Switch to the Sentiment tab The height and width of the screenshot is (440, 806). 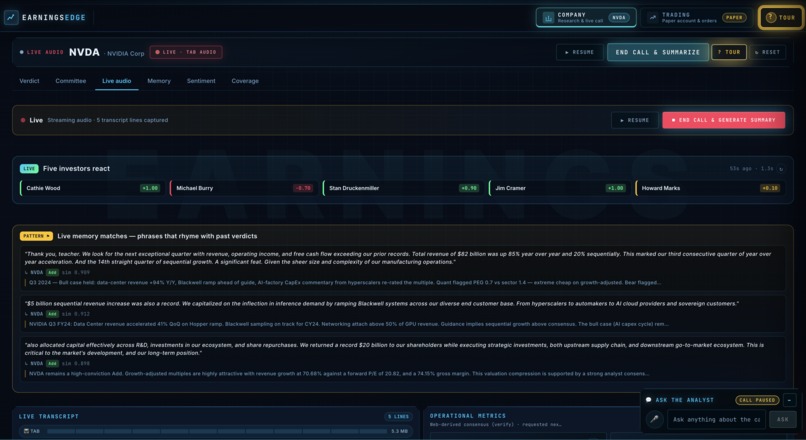pos(201,81)
